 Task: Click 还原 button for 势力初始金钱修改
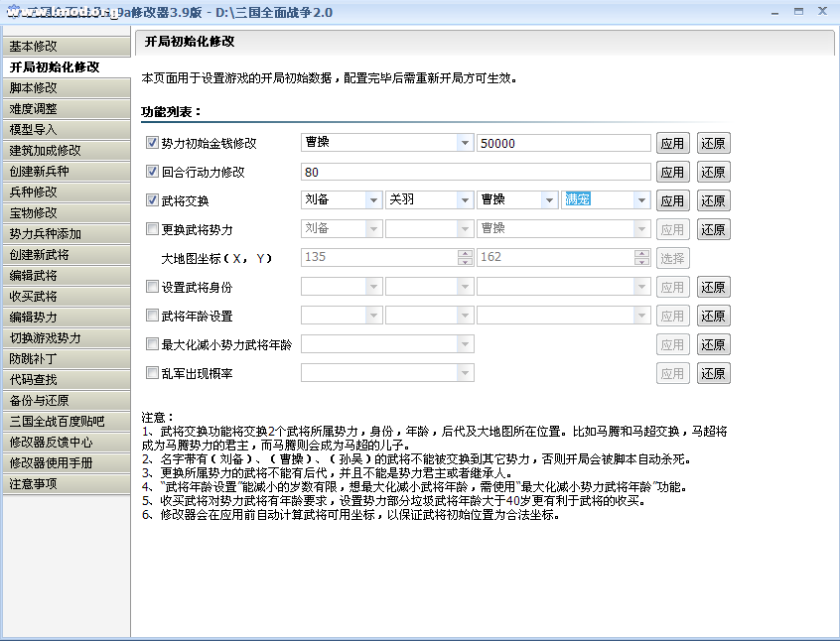pyautogui.click(x=713, y=143)
